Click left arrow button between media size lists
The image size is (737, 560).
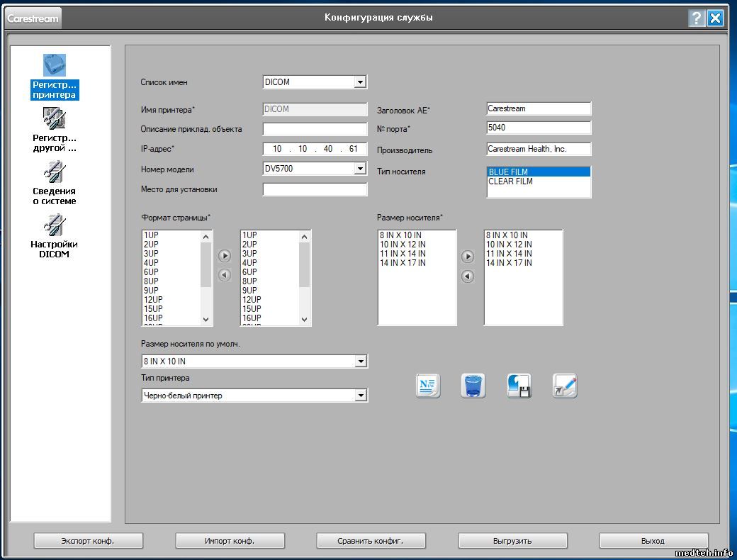point(468,276)
